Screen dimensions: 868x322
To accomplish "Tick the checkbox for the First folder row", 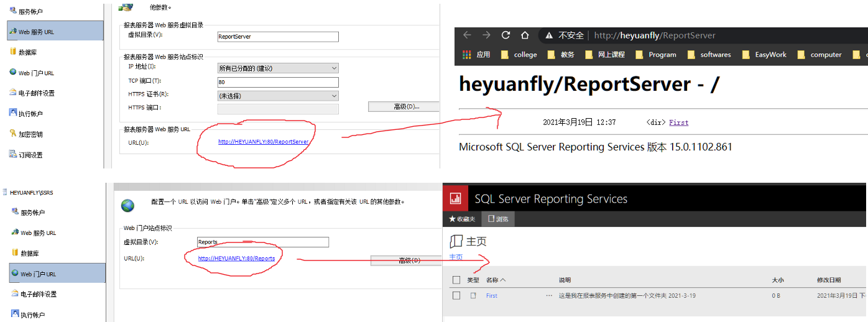I will pos(456,295).
